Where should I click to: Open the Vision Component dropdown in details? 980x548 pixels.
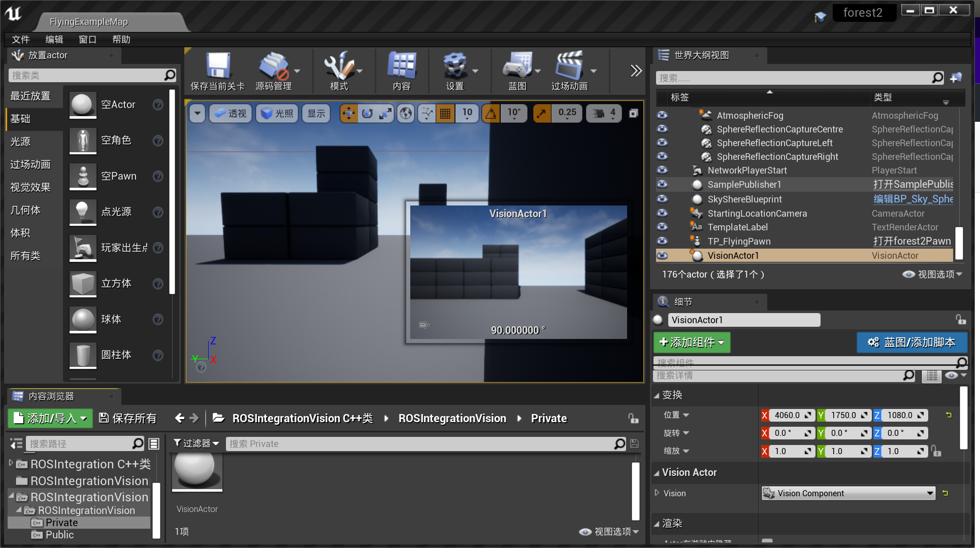(x=847, y=493)
